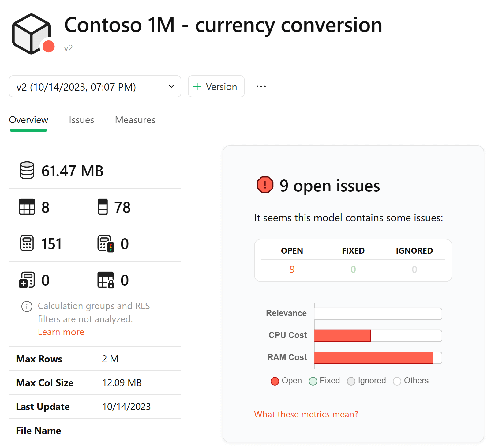Click the info icon beside calculation groups note
Image resolution: width=491 pixels, height=448 pixels.
[x=27, y=306]
